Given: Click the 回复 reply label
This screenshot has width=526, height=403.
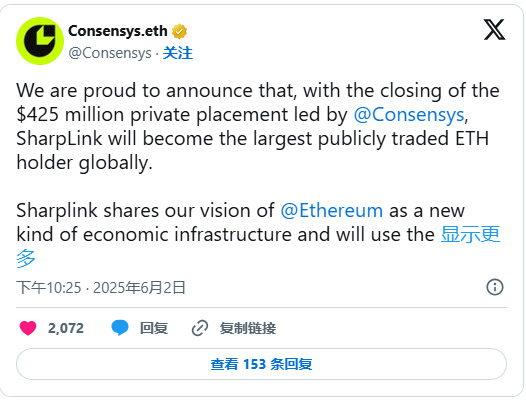Looking at the screenshot, I should [x=154, y=328].
